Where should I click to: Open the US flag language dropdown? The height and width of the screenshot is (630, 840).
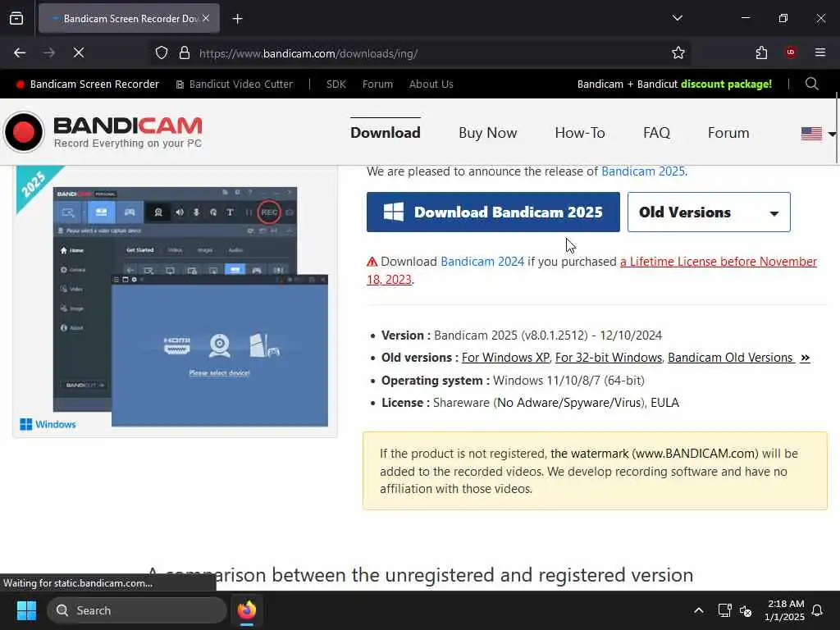(x=818, y=134)
